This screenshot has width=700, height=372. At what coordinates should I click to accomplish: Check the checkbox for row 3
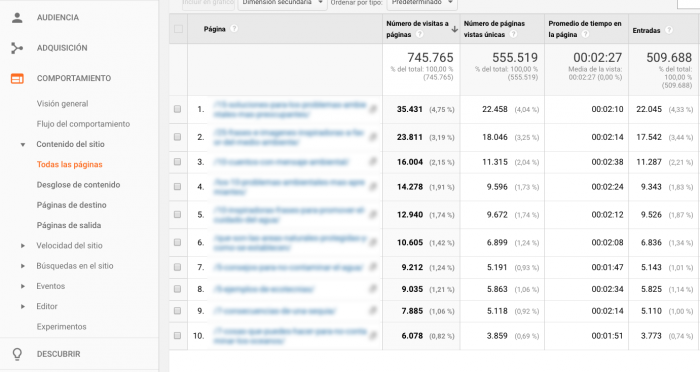[177, 162]
